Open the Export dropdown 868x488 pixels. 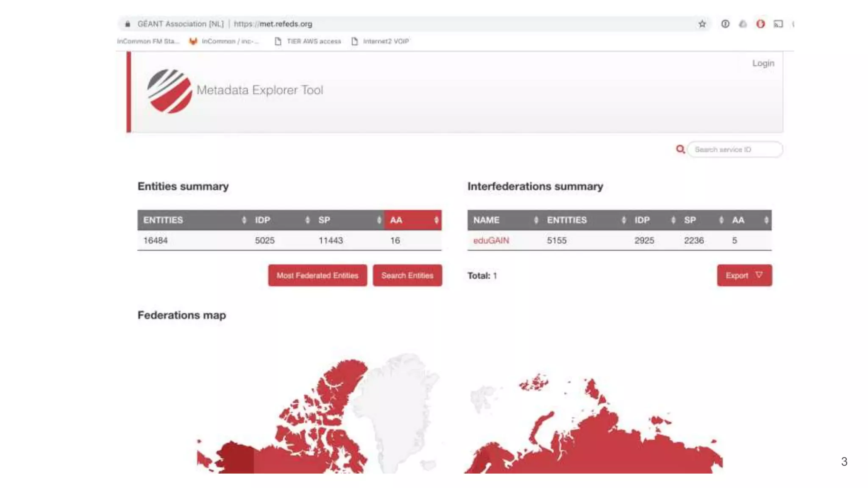744,275
